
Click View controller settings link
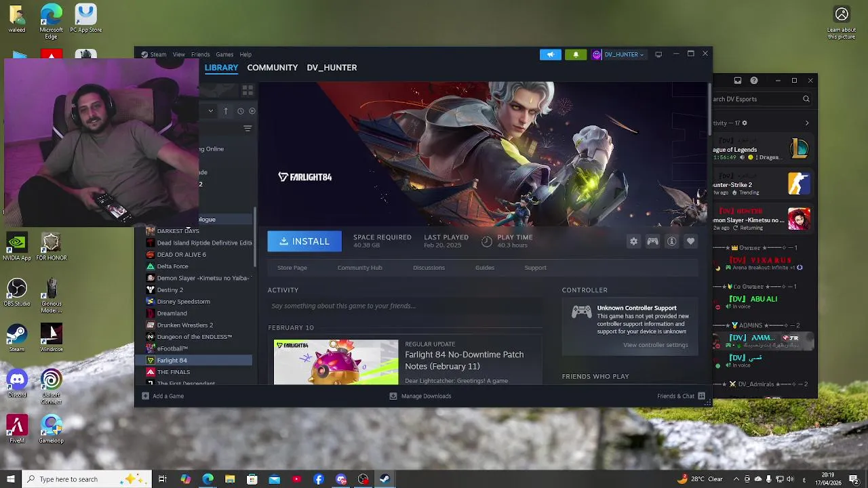[x=656, y=345]
